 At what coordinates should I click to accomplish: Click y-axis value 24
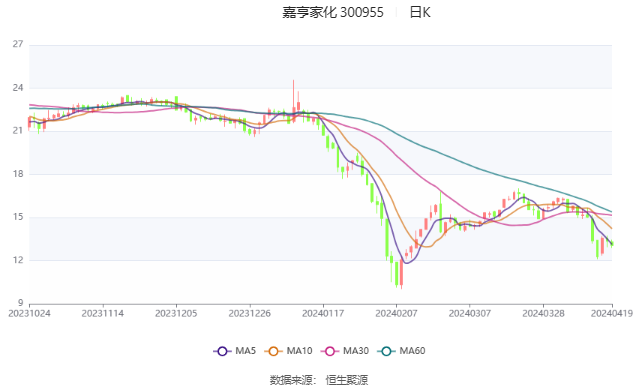(18, 88)
